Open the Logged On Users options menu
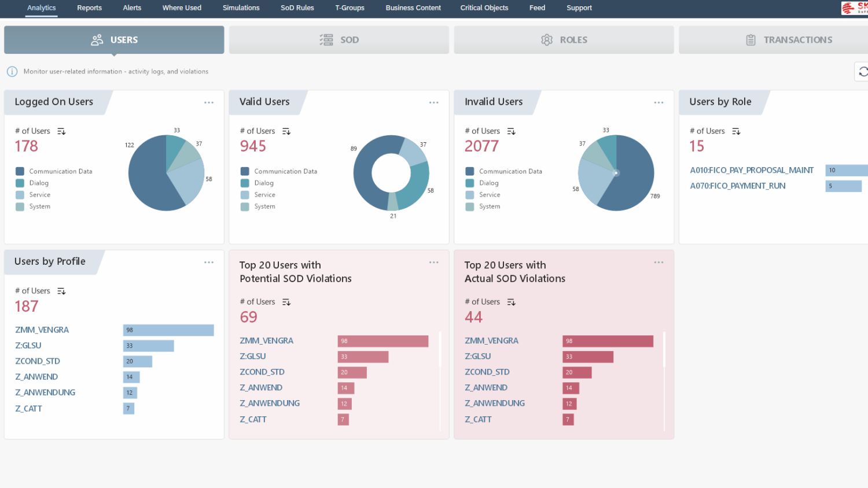The image size is (868, 488). click(x=209, y=103)
